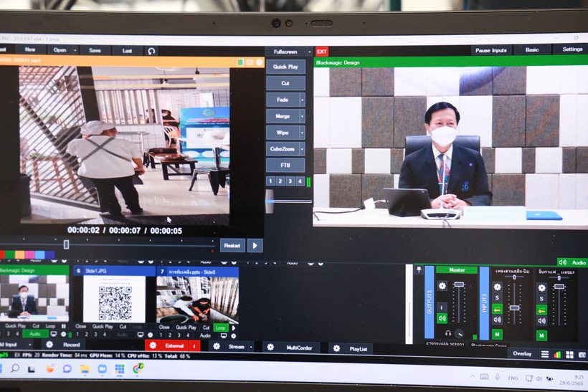Show hidden icons chevron in system tray
The image size is (588, 392).
472,377
